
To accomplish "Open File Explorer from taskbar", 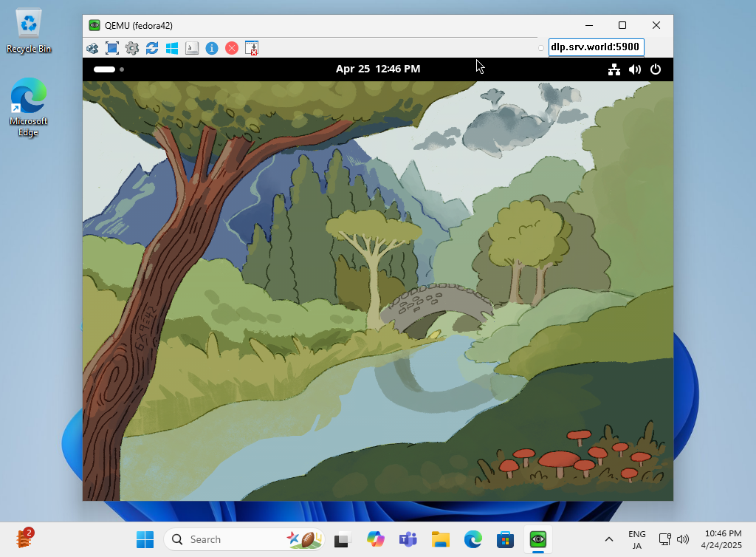I will click(x=441, y=539).
